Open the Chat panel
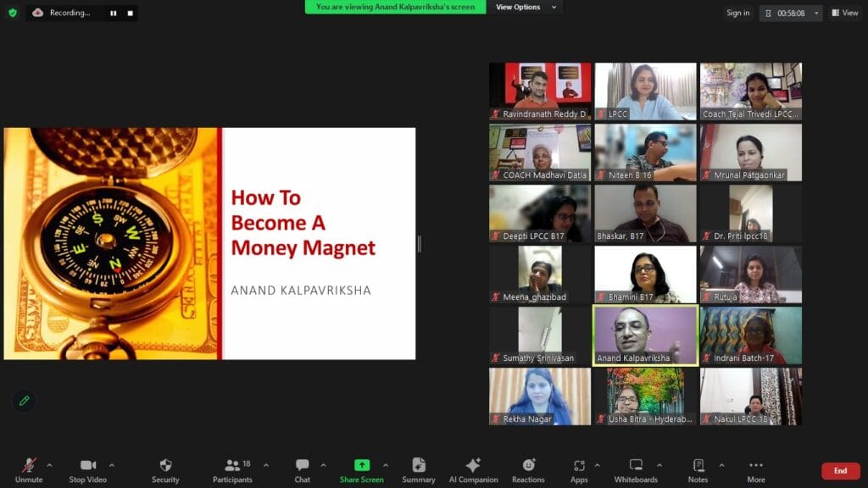 [303, 470]
